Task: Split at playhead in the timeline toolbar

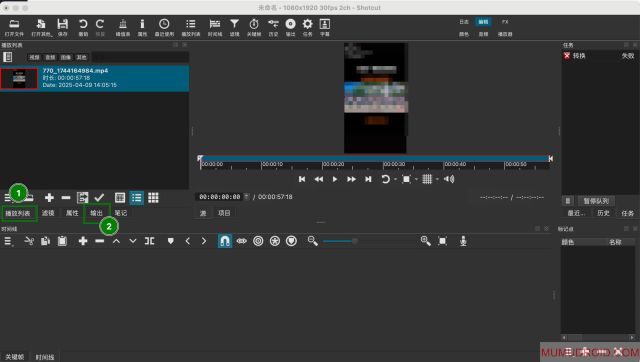Action: pyautogui.click(x=149, y=241)
